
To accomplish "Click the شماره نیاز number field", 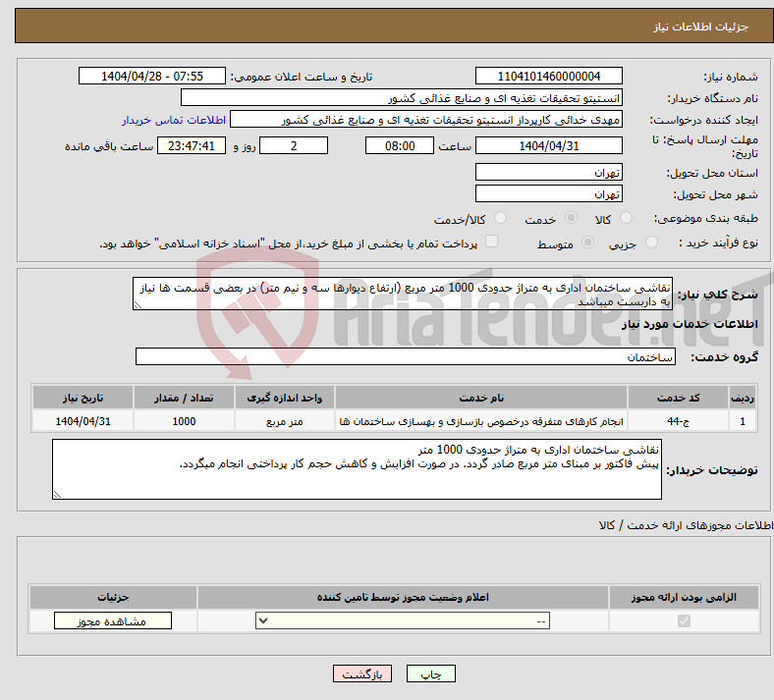I will pyautogui.click(x=548, y=76).
